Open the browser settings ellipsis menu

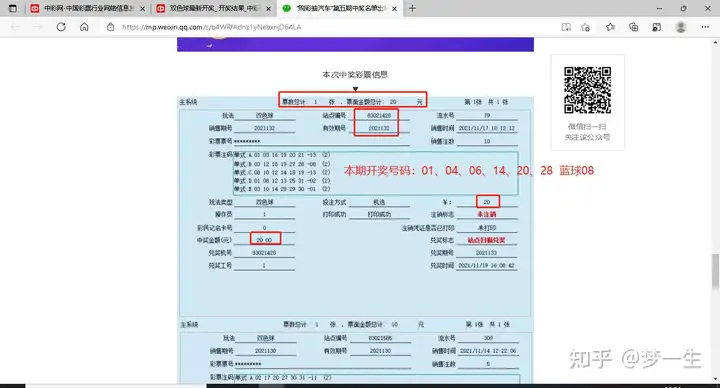click(705, 27)
